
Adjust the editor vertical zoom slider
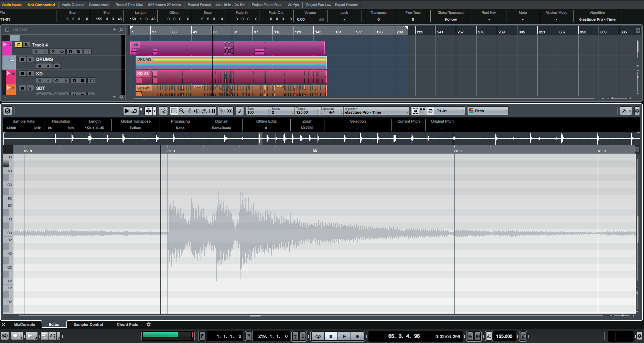tap(637, 293)
